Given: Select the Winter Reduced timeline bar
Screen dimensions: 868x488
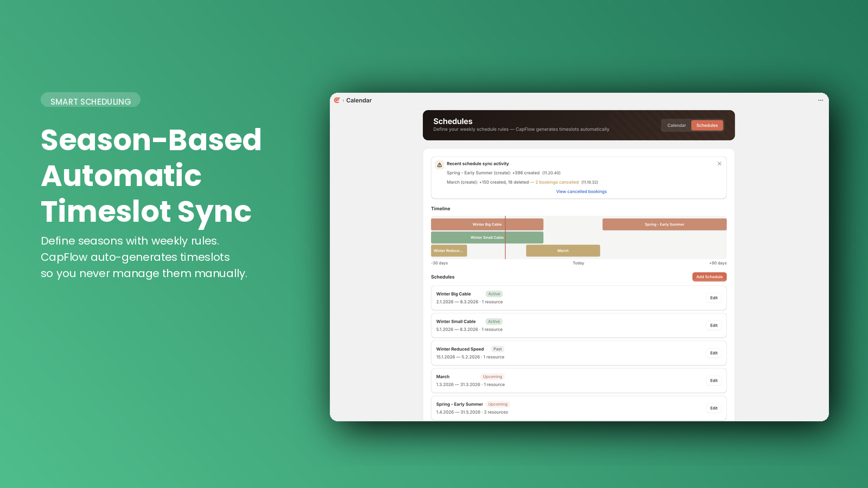Looking at the screenshot, I should 449,251.
